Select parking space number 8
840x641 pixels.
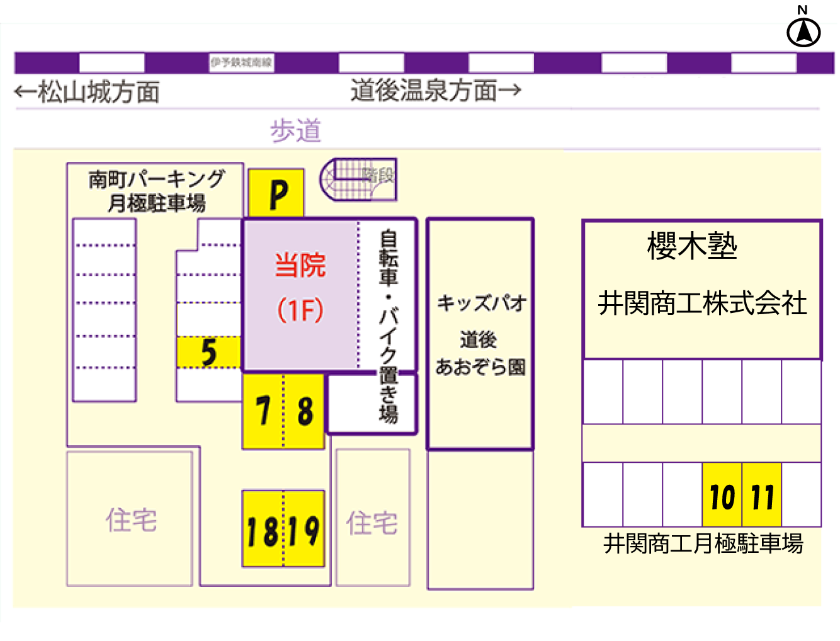(305, 411)
